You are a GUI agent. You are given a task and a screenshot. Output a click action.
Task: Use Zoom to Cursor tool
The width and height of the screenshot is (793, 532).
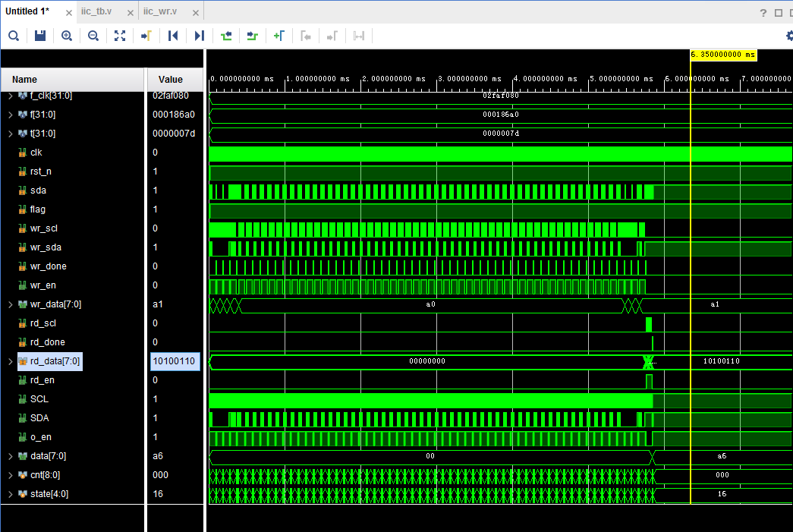146,35
